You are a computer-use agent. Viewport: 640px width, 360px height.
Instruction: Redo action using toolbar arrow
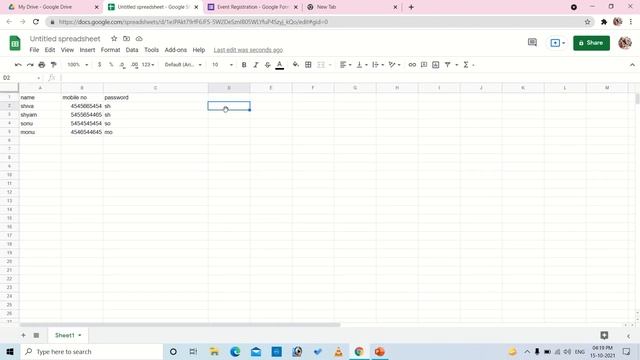[30, 65]
